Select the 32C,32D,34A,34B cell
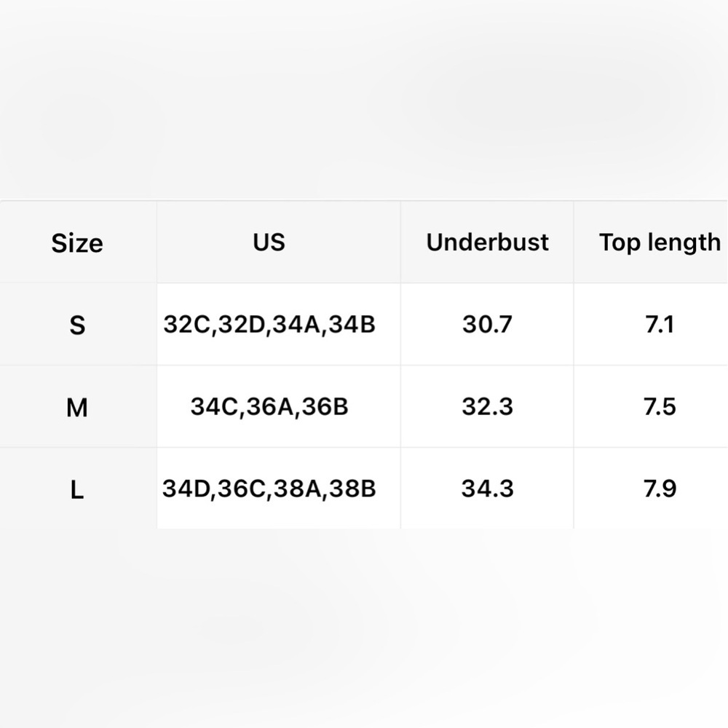The image size is (728, 728). click(x=269, y=324)
